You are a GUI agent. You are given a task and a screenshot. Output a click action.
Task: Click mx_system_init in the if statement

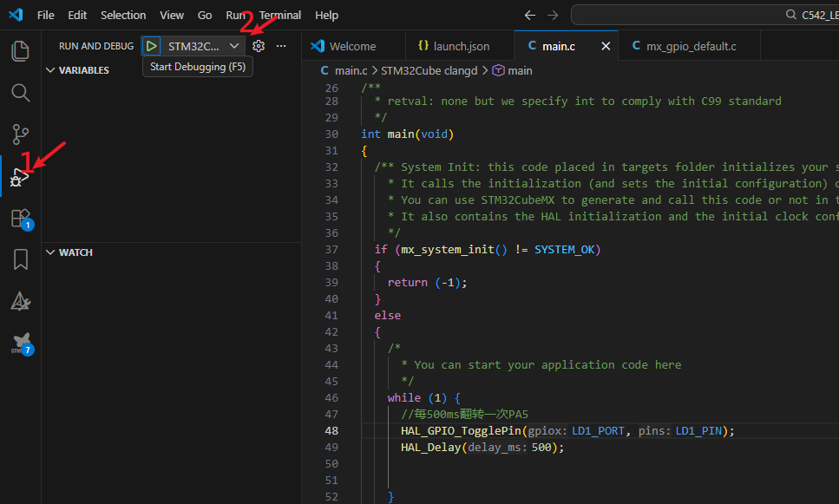click(x=448, y=249)
